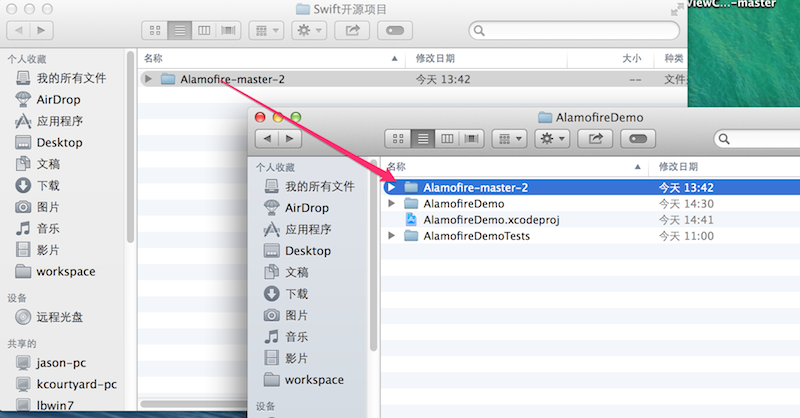Open 我的所有文件 in AlamofireDemo sidebar
The width and height of the screenshot is (800, 418).
pos(309,186)
